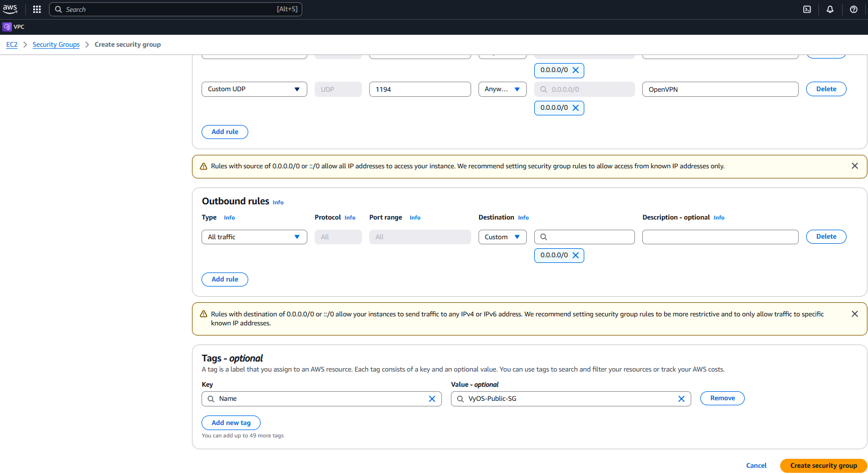The width and height of the screenshot is (868, 474).
Task: Click the AWS home logo
Action: [10, 9]
